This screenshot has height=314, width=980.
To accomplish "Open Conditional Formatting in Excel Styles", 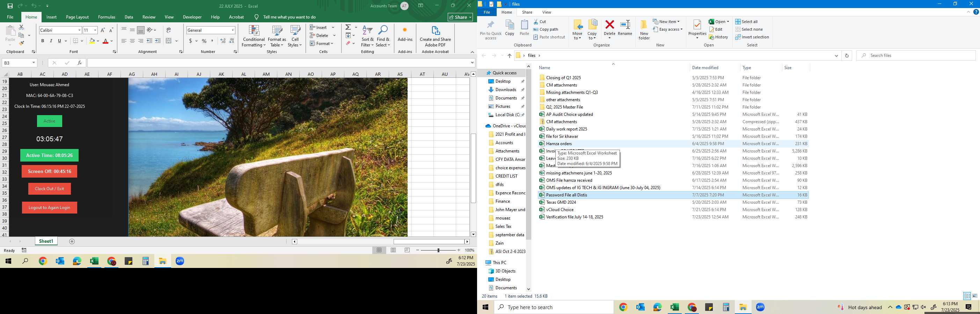I will (254, 36).
